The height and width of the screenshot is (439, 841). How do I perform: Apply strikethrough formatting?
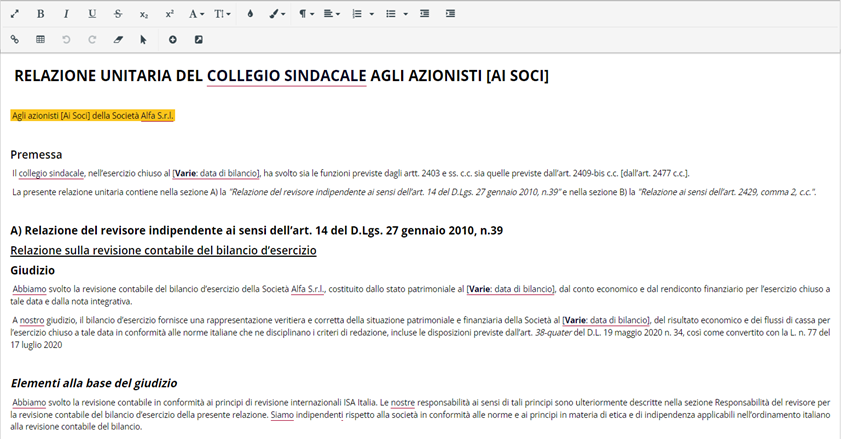[118, 14]
